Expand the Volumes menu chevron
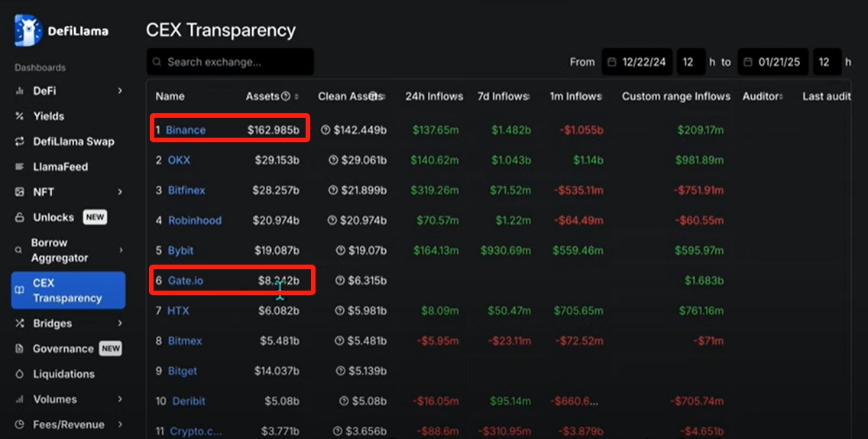The width and height of the screenshot is (868, 439). [x=120, y=399]
